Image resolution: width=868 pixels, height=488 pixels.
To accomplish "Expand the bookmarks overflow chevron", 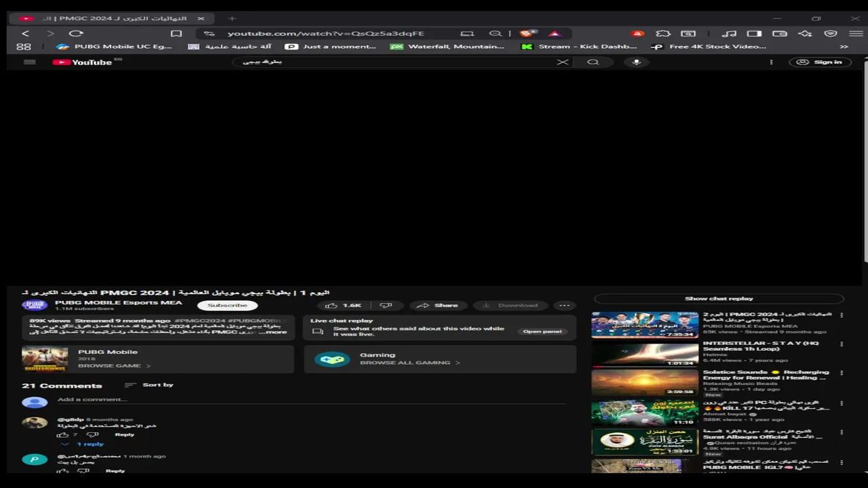I will pos(844,47).
